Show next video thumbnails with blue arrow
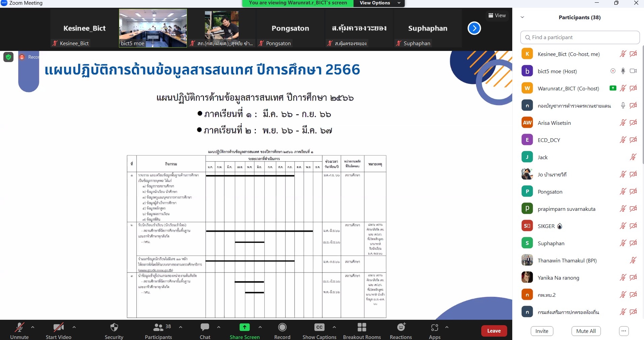The image size is (644, 340). tap(474, 28)
